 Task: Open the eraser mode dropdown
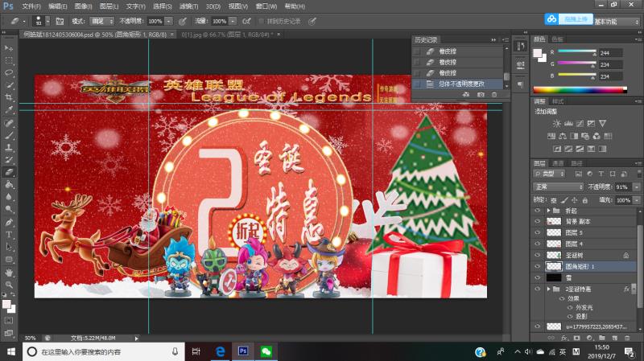pos(102,22)
